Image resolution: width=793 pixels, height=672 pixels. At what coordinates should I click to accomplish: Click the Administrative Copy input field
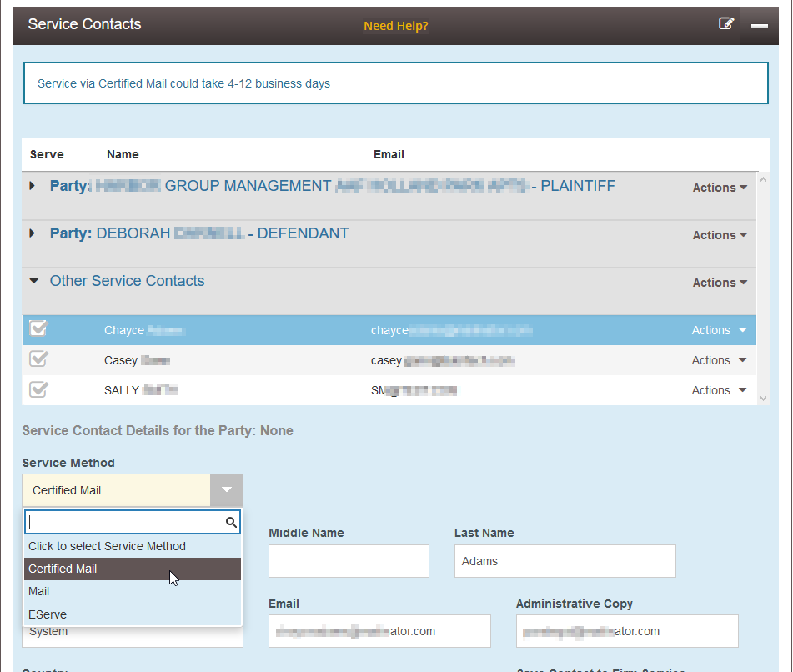[627, 631]
